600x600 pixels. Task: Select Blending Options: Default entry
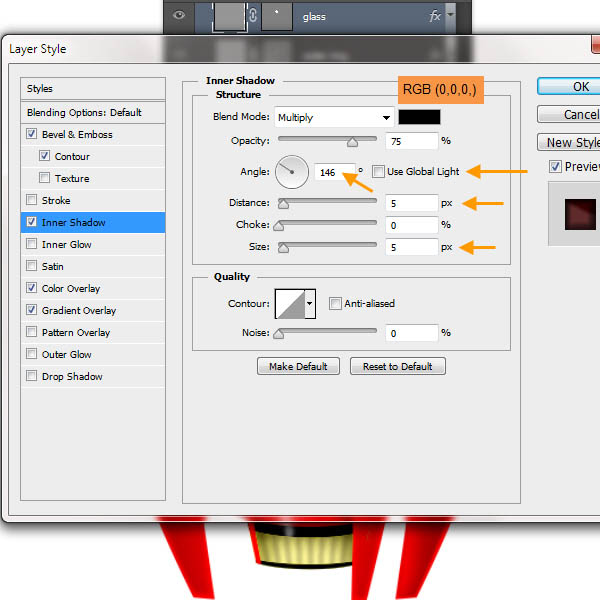pyautogui.click(x=84, y=113)
